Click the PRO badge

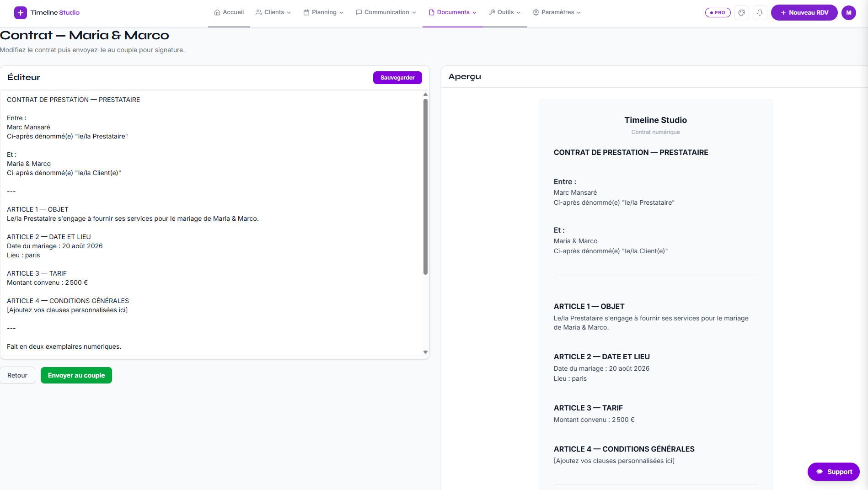[718, 13]
